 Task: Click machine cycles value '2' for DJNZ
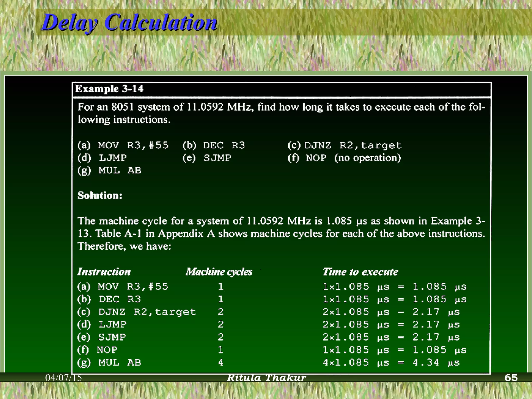[x=221, y=312]
